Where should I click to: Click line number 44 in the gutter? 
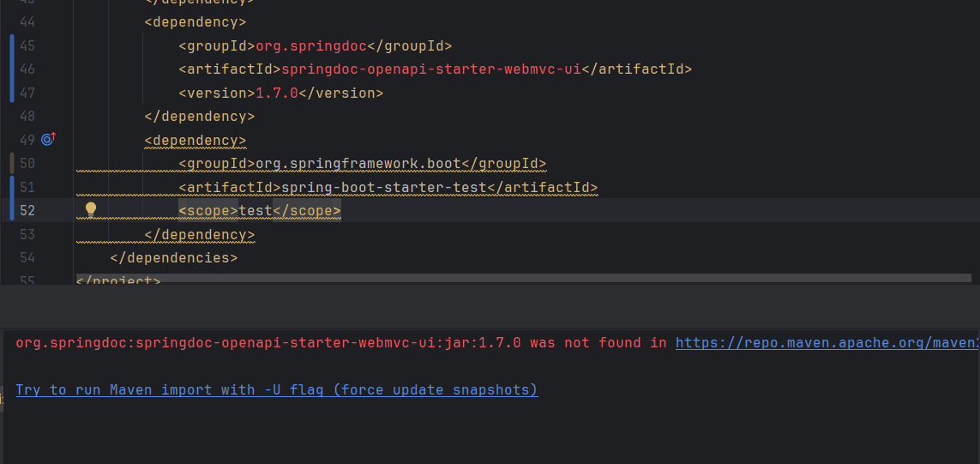tap(27, 21)
